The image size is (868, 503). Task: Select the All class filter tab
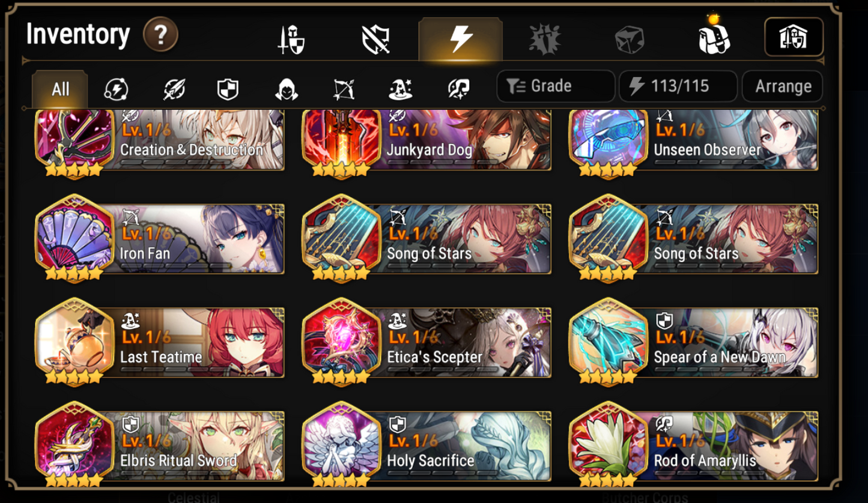coord(60,89)
